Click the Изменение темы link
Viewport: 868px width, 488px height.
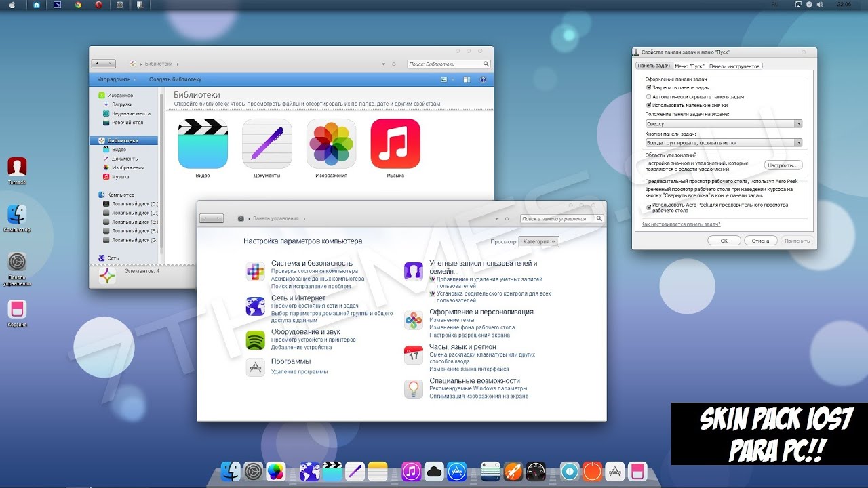452,319
